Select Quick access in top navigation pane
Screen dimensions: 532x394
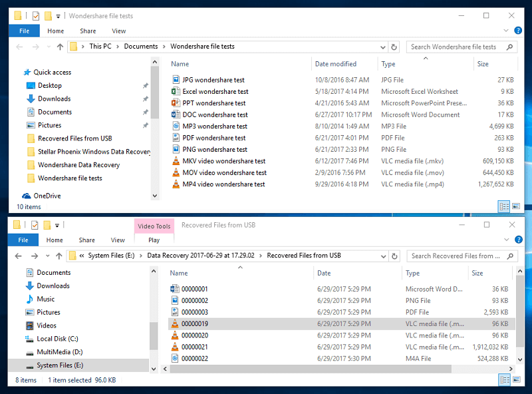[53, 73]
